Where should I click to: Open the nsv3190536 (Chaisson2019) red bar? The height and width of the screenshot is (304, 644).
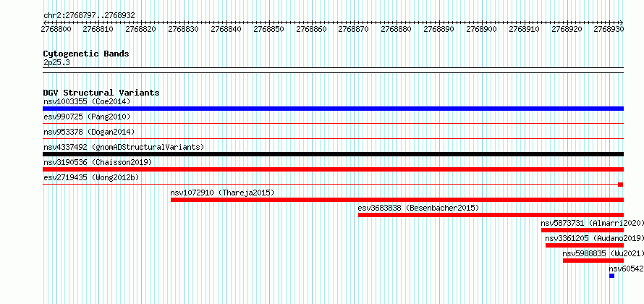click(333, 169)
